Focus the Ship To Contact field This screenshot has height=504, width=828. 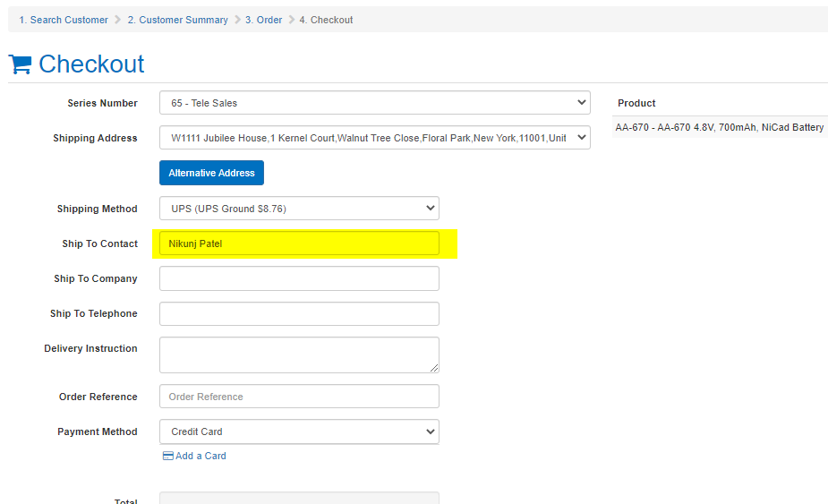[x=299, y=243]
